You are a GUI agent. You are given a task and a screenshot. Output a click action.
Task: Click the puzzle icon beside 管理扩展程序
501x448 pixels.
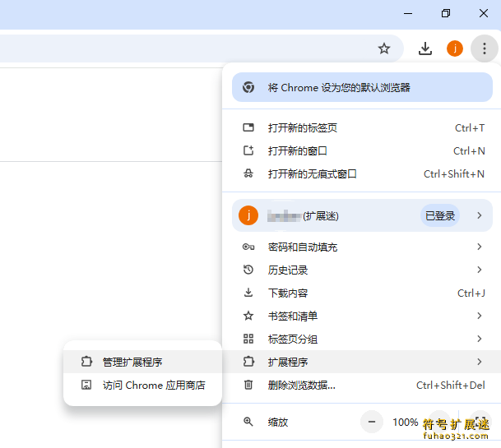pos(86,362)
